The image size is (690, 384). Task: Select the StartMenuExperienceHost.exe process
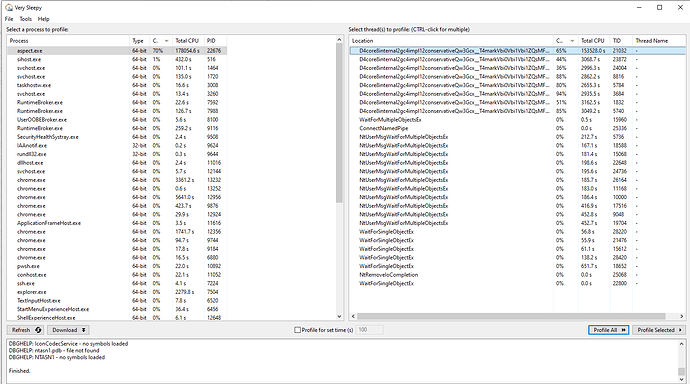117,309
